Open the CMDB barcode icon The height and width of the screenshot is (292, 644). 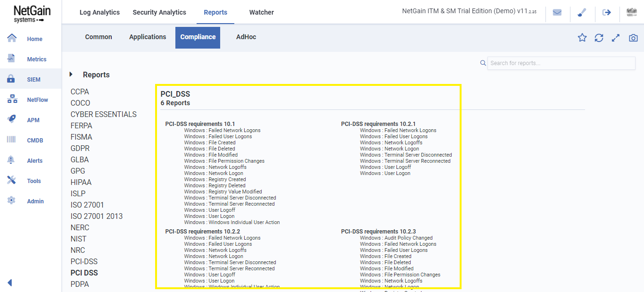12,140
